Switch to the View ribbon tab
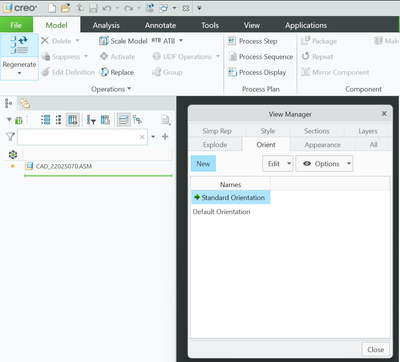This screenshot has height=362, width=400. [x=252, y=25]
